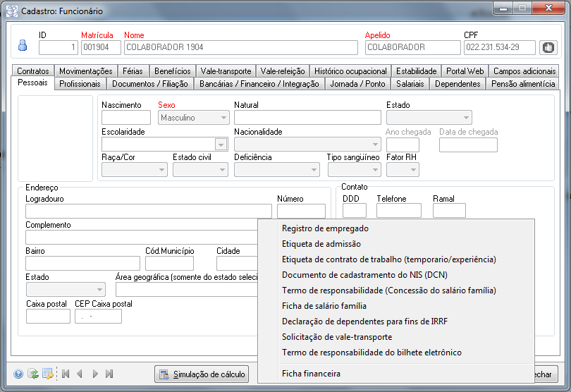571x392 pixels.
Task: Select Registro de empregado from menu
Action: (x=325, y=228)
